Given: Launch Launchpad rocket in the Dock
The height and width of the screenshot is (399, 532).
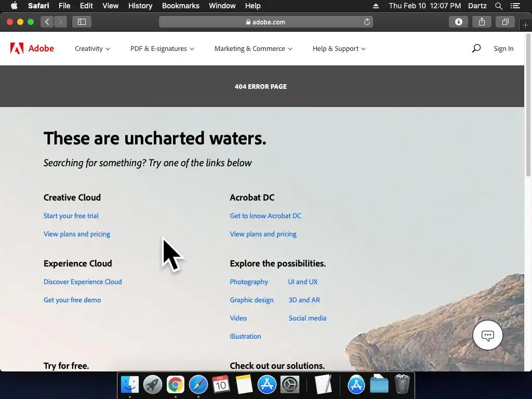Looking at the screenshot, I should [153, 385].
